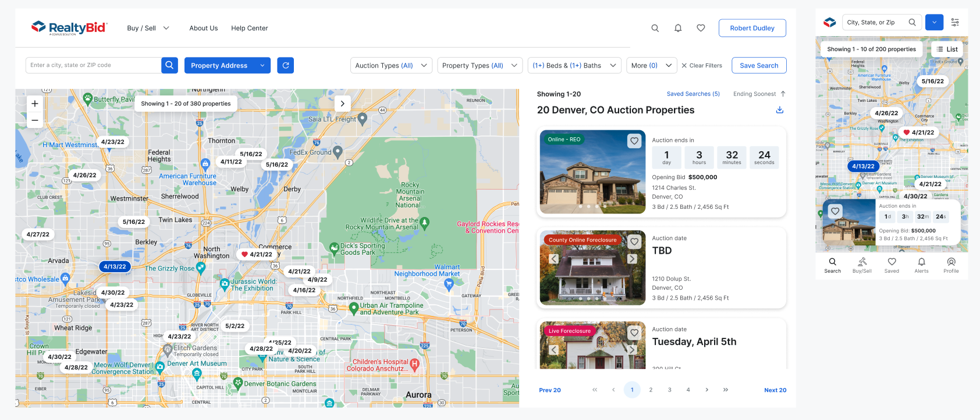
Task: Open the Auction Types (All) filter
Action: 391,65
